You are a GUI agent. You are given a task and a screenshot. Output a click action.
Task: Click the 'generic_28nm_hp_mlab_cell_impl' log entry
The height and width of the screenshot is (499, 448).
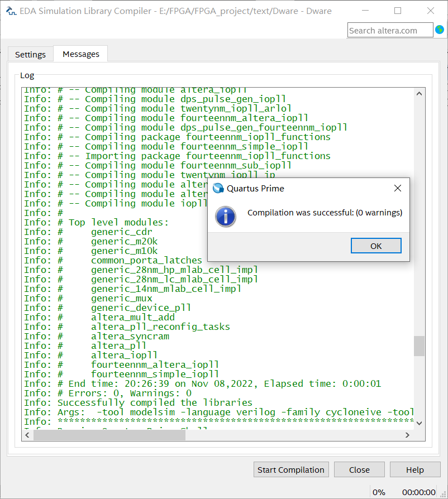click(174, 270)
